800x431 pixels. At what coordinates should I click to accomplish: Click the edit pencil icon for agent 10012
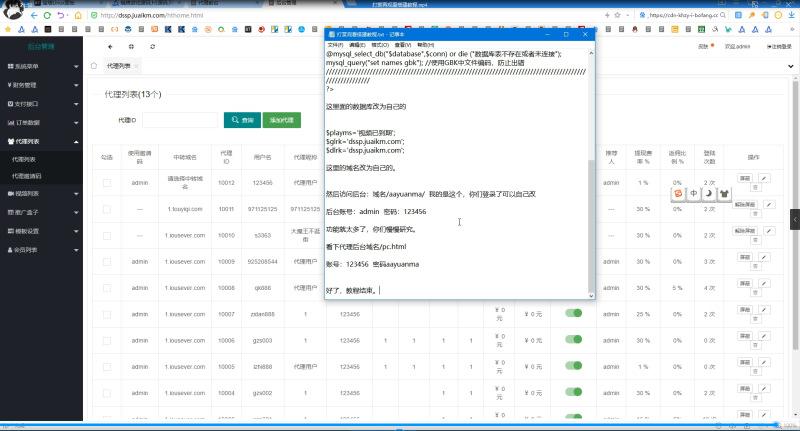coord(764,178)
